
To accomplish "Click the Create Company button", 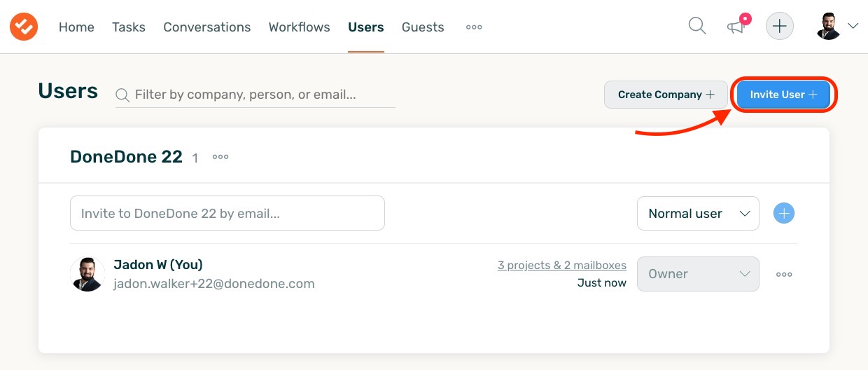I will (666, 95).
